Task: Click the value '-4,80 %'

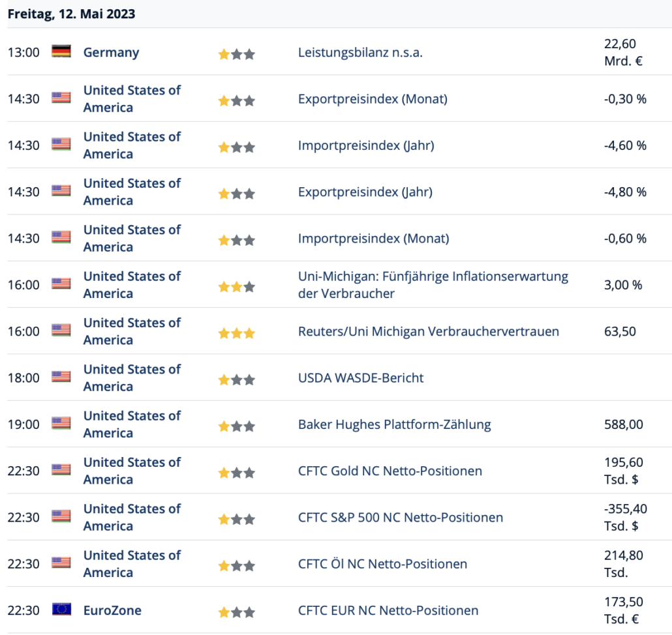Action: [625, 192]
